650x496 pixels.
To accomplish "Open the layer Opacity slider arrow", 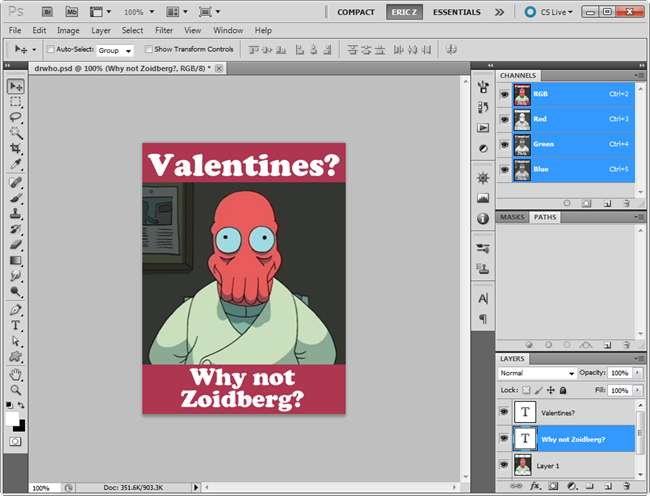I will 636,373.
